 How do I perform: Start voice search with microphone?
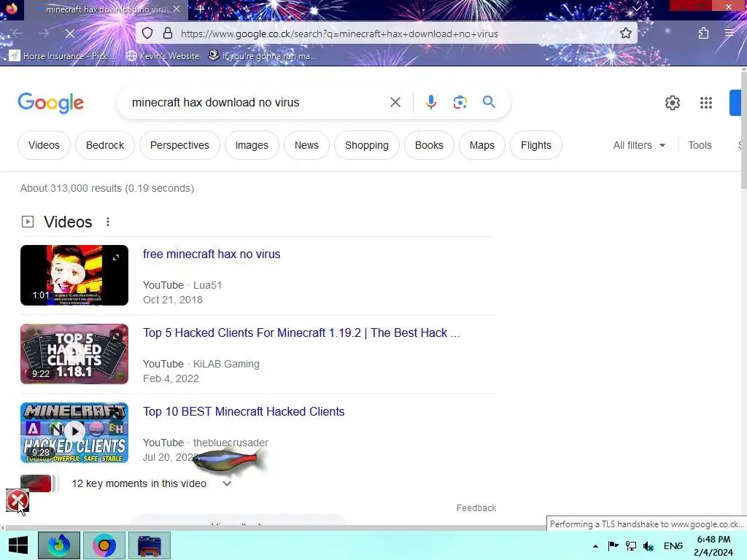pos(430,102)
